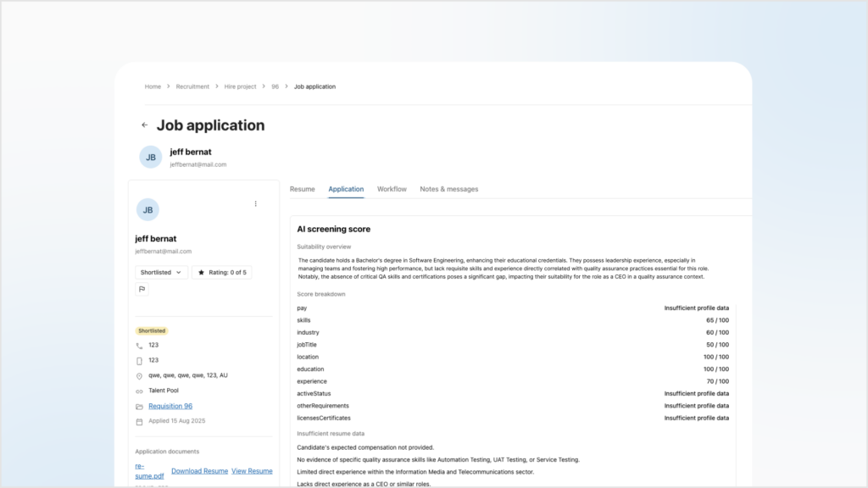Screen dimensions: 868x488
Task: Click the location pin icon by address
Action: point(140,376)
